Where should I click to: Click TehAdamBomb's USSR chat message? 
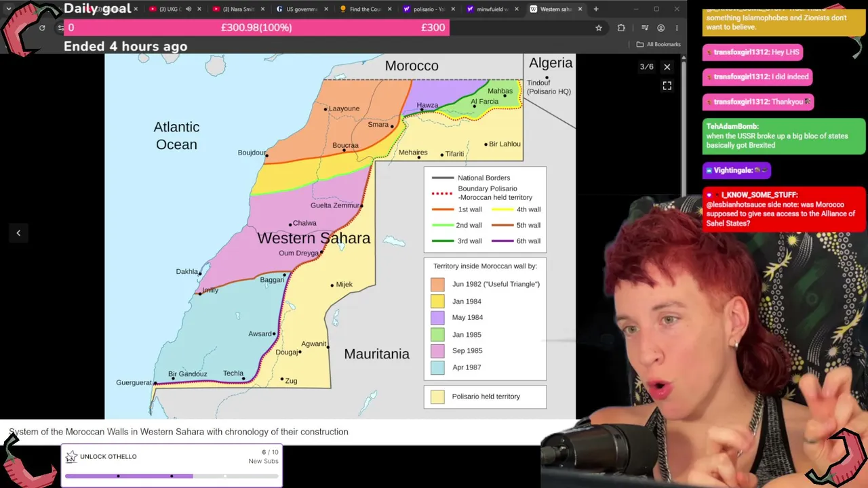784,136
